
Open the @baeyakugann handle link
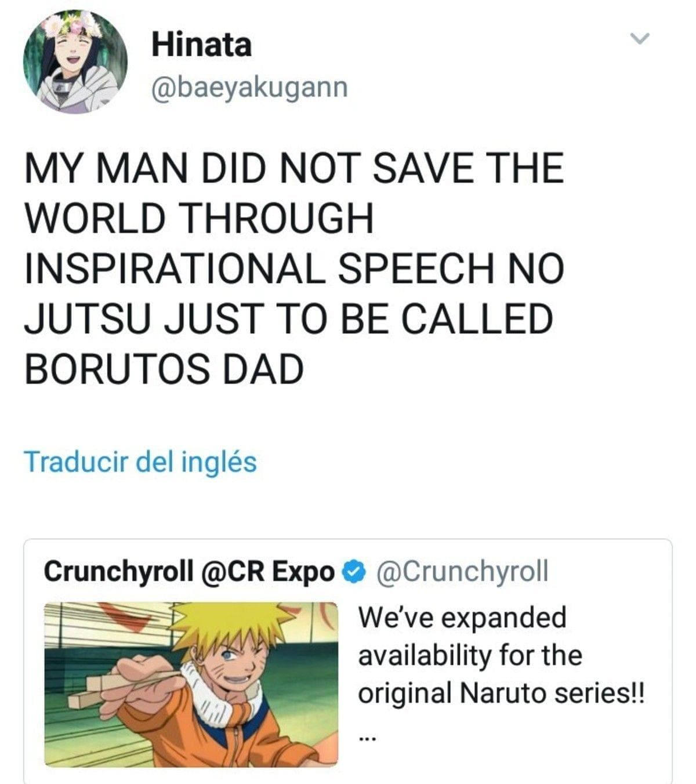[x=249, y=88]
